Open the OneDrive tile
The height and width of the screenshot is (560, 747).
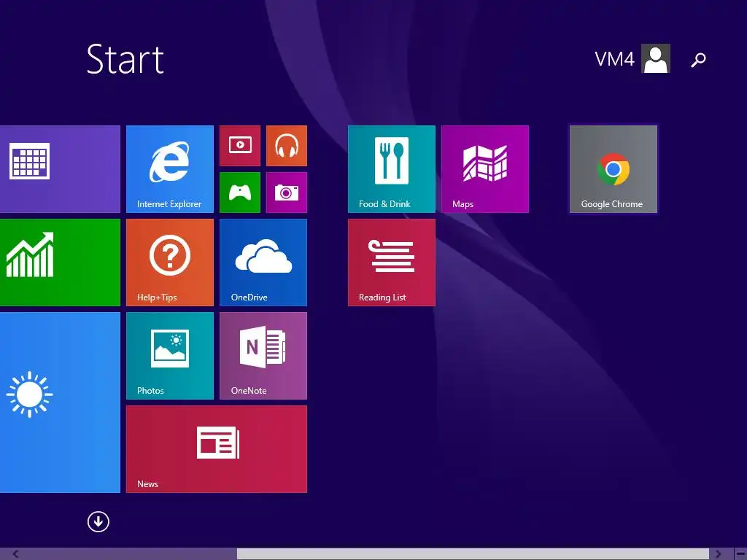[x=263, y=262]
